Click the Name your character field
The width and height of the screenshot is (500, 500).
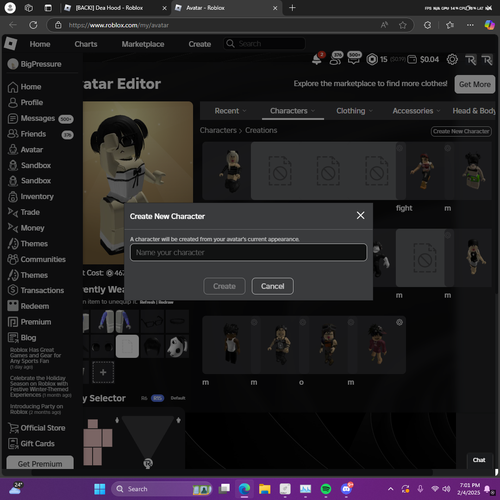click(249, 252)
